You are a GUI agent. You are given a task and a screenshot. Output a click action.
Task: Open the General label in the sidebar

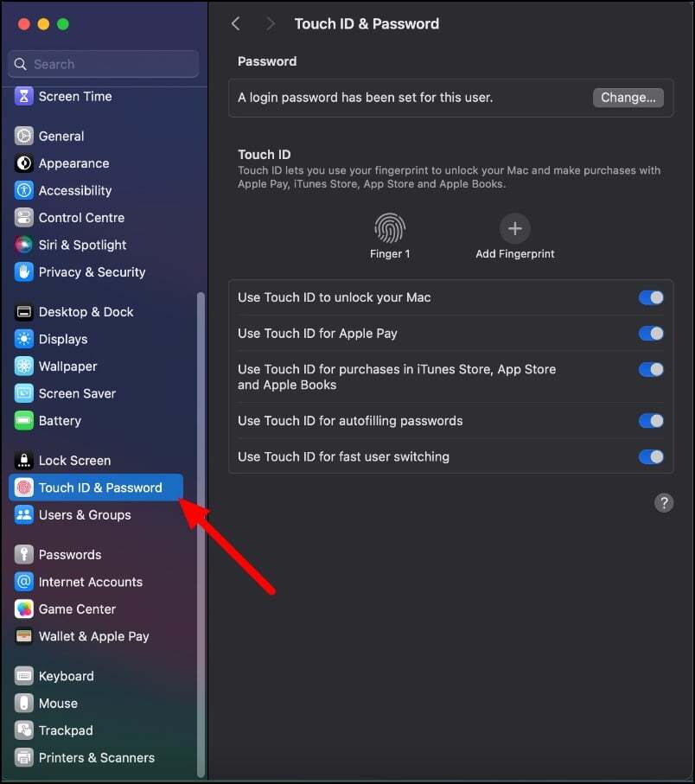pyautogui.click(x=61, y=136)
